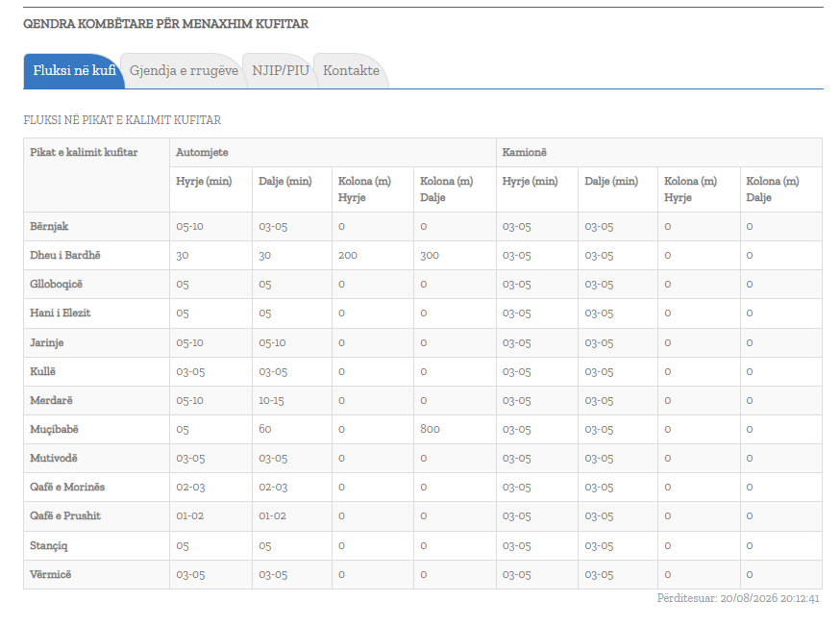Viewport: 840px width, 627px height.
Task: Select the Mutivodë row name
Action: click(x=54, y=458)
